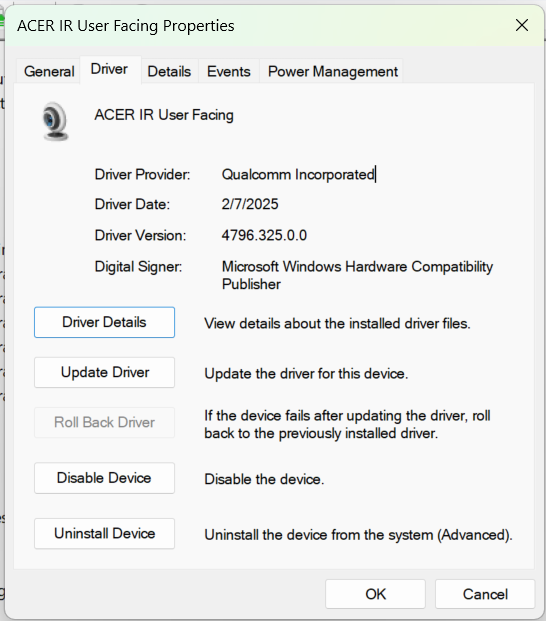Open the Power Management tab

333,71
